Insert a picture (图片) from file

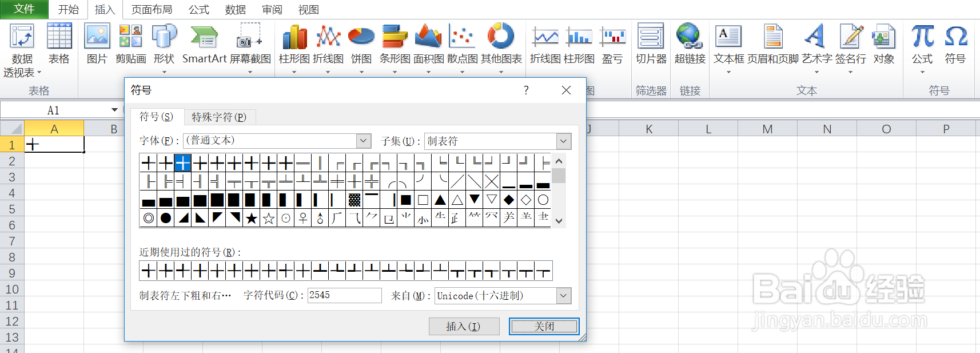[x=97, y=44]
